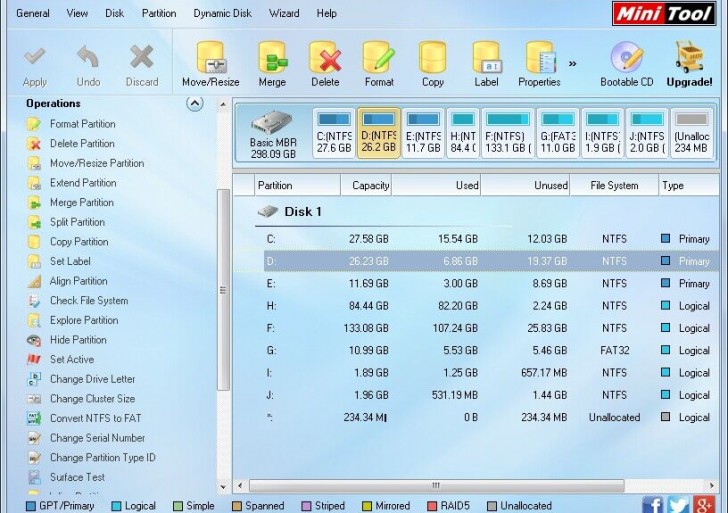The image size is (728, 513).
Task: Open the Disk menu
Action: click(x=114, y=13)
